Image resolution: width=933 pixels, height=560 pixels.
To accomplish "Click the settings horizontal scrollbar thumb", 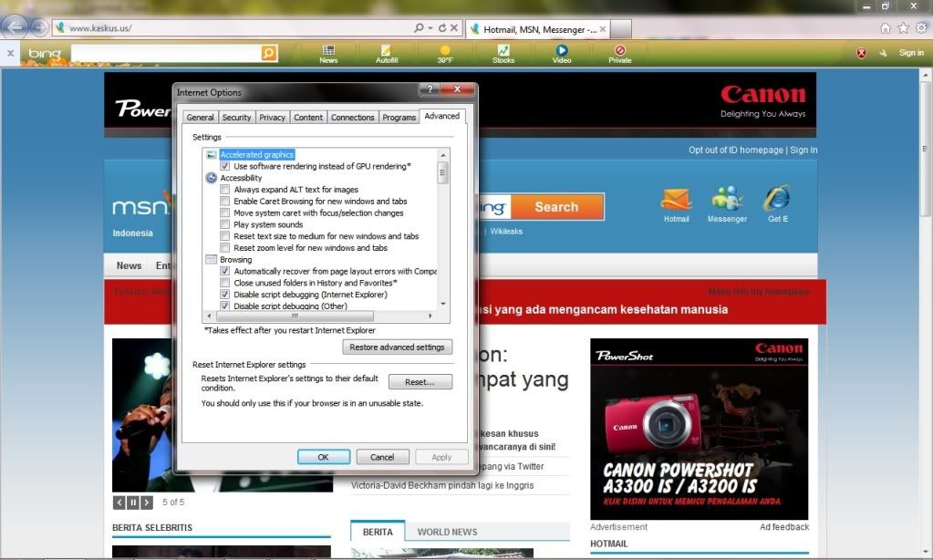I will point(295,316).
